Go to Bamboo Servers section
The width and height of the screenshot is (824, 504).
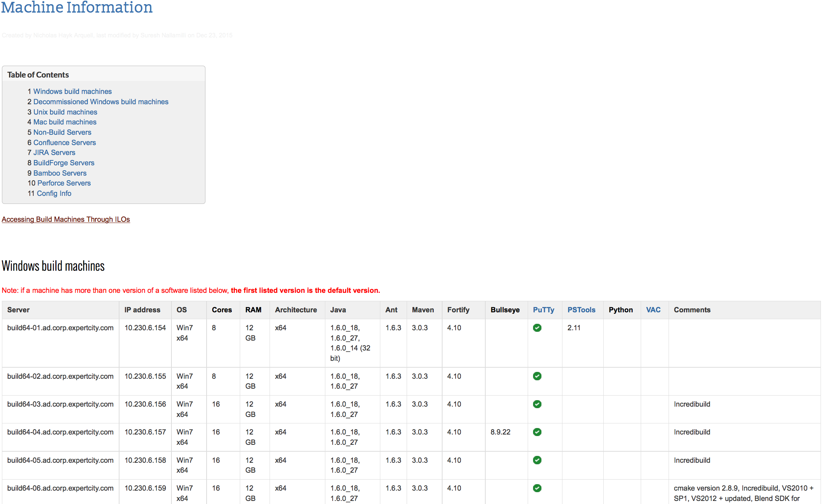click(x=60, y=173)
